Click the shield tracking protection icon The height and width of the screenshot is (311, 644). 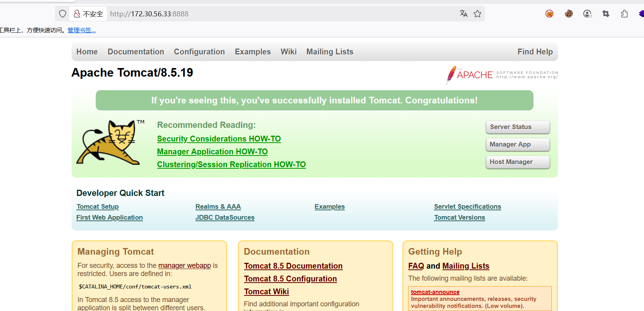[x=63, y=14]
